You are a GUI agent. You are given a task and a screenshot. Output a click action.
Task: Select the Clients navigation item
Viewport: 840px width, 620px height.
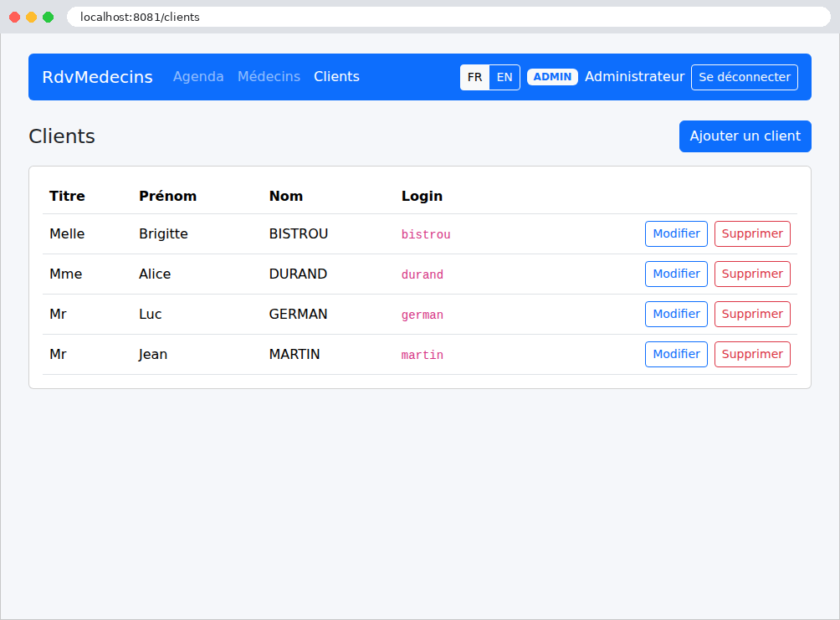[336, 77]
